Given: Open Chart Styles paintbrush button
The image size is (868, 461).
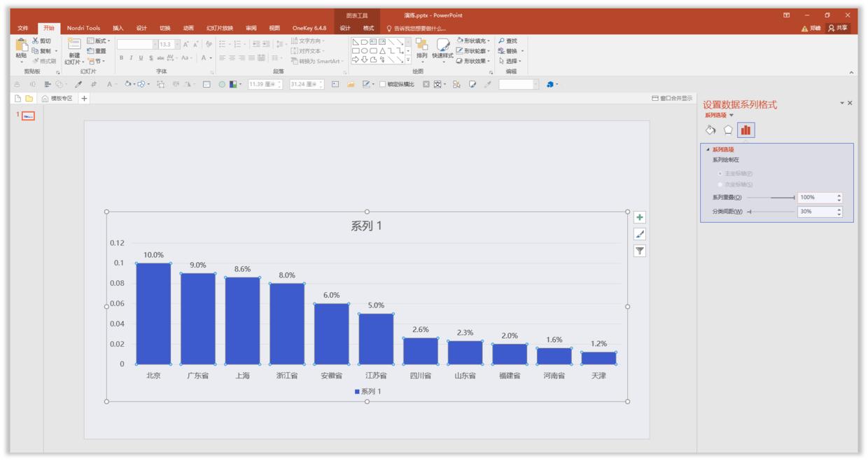Looking at the screenshot, I should [640, 234].
